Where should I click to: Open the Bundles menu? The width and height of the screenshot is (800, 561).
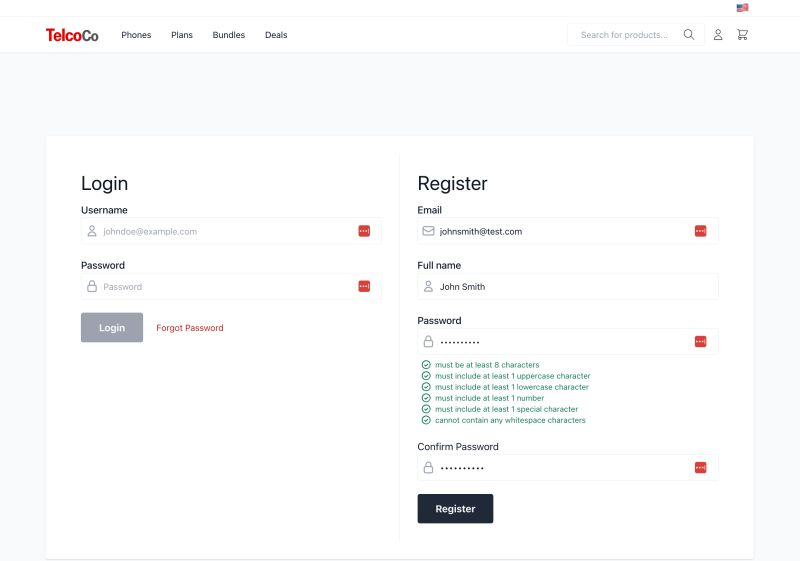[x=229, y=35]
